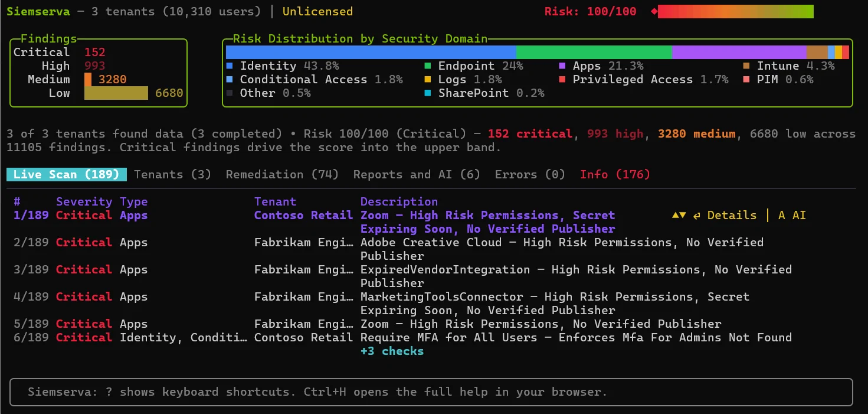Click the Severity column header
This screenshot has width=868, height=414.
pyautogui.click(x=84, y=201)
